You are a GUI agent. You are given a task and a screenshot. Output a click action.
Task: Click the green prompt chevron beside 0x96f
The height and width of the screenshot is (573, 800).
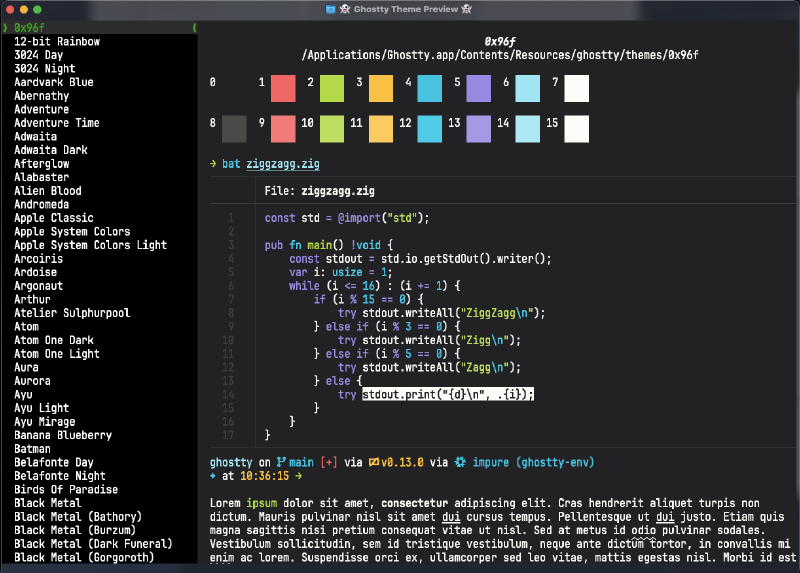coord(5,28)
